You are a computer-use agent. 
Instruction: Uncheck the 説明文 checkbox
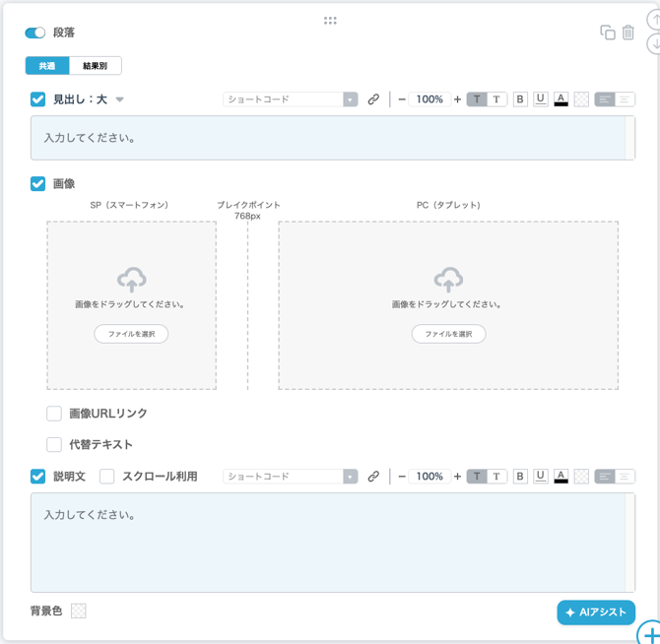point(37,477)
